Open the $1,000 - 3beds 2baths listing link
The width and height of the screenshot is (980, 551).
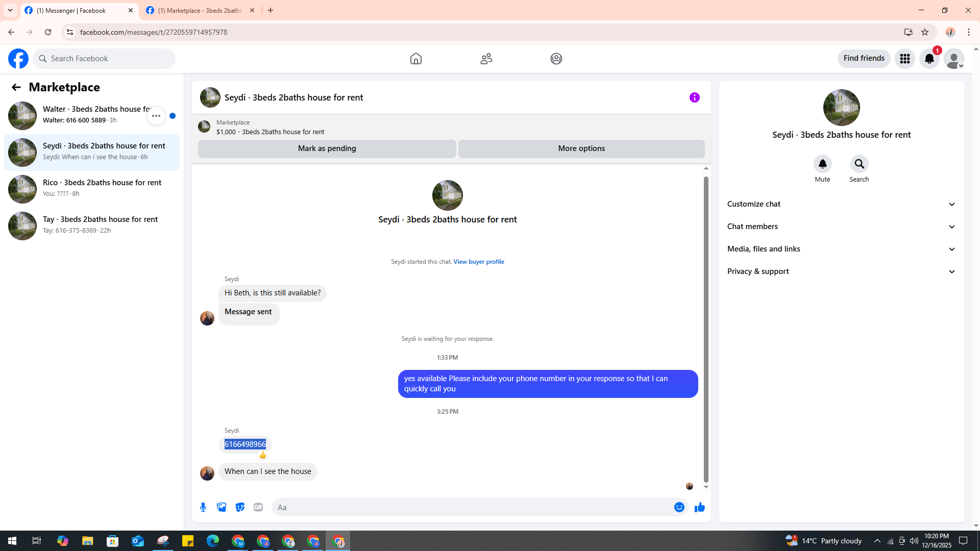270,132
